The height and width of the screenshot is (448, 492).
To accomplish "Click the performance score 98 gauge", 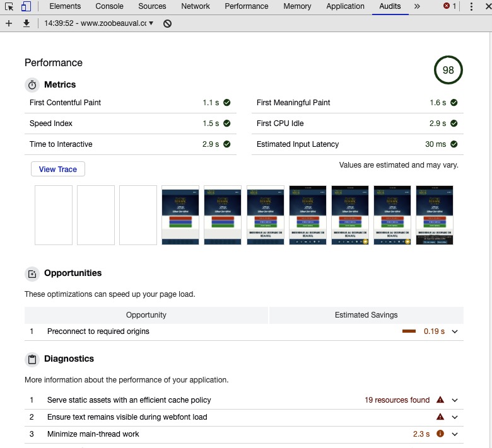I will coord(448,71).
